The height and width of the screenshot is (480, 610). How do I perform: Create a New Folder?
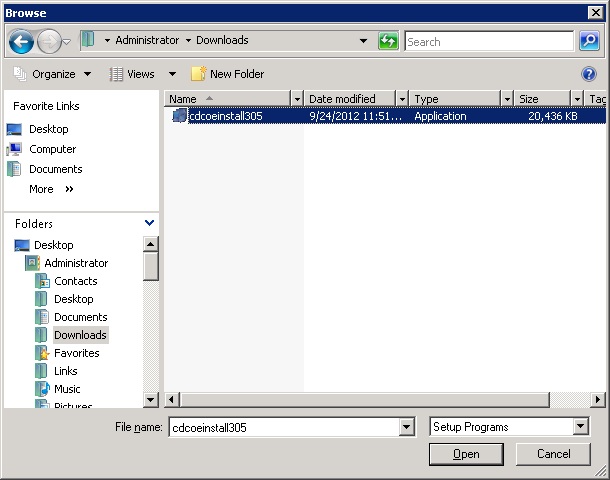pos(228,74)
